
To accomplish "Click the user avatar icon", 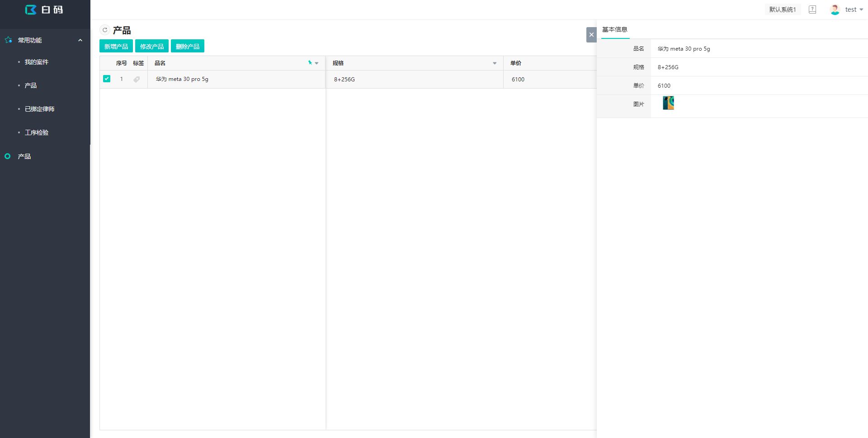I will (835, 9).
